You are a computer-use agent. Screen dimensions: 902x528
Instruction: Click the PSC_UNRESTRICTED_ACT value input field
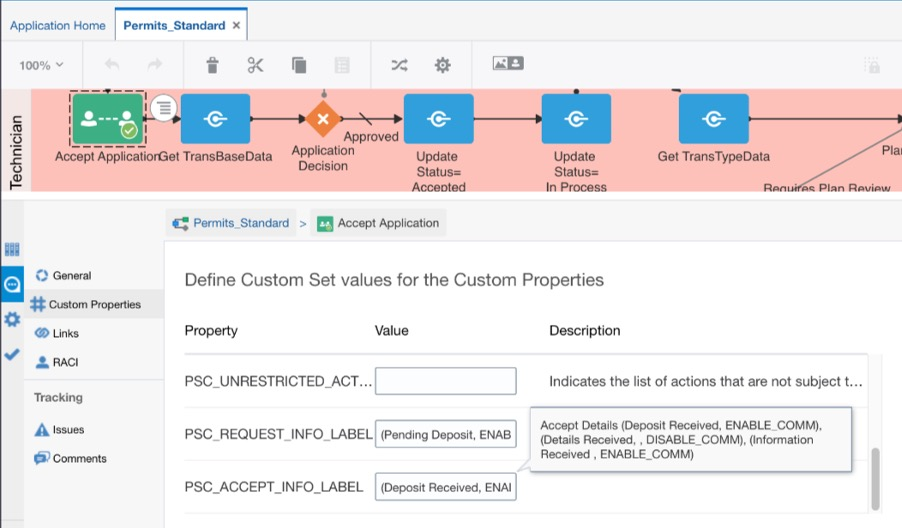(x=445, y=381)
